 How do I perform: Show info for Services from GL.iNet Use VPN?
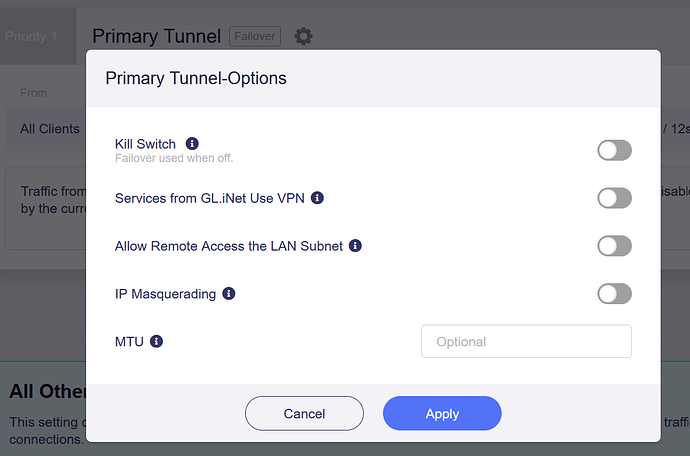tap(318, 198)
